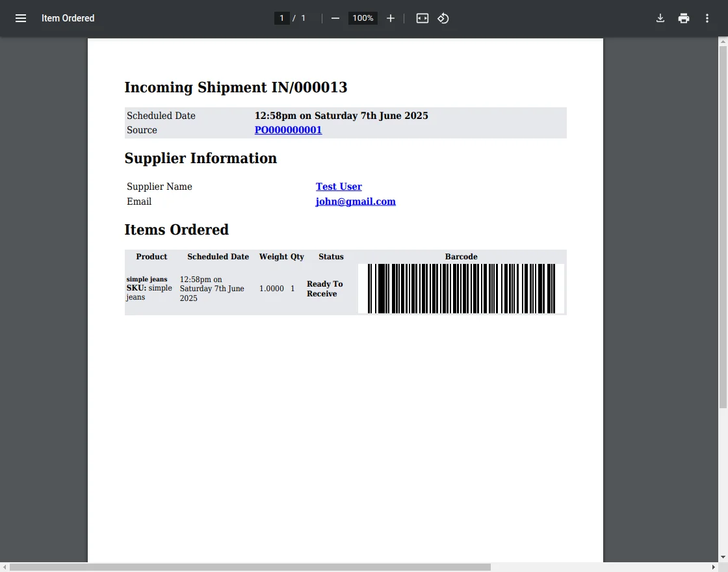The width and height of the screenshot is (728, 572).
Task: View the Test User supplier profile
Action: pos(339,187)
